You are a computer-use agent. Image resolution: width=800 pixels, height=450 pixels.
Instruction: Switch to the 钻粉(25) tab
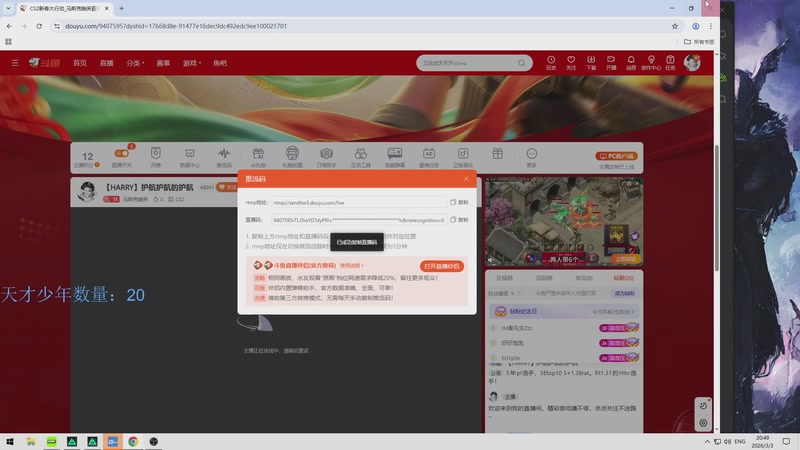pyautogui.click(x=623, y=278)
